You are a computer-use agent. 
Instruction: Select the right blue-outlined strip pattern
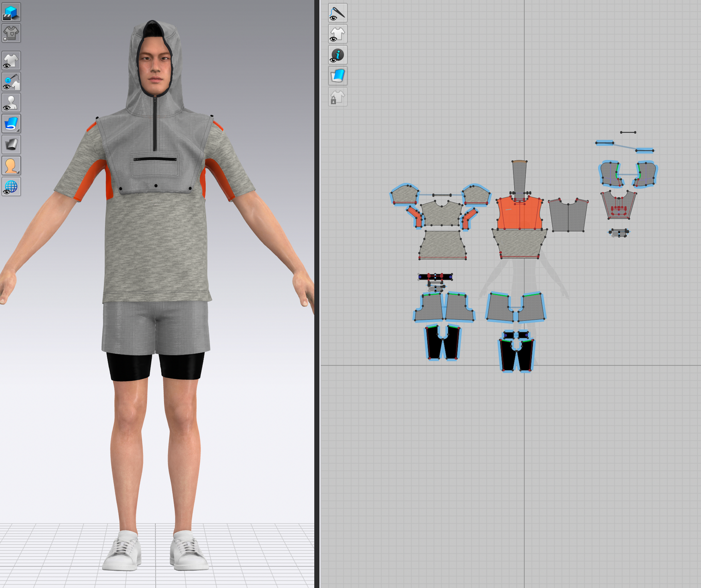pyautogui.click(x=645, y=150)
